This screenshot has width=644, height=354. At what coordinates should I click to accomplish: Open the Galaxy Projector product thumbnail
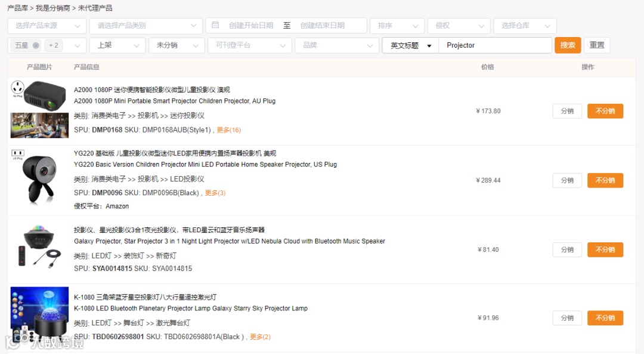click(x=39, y=246)
